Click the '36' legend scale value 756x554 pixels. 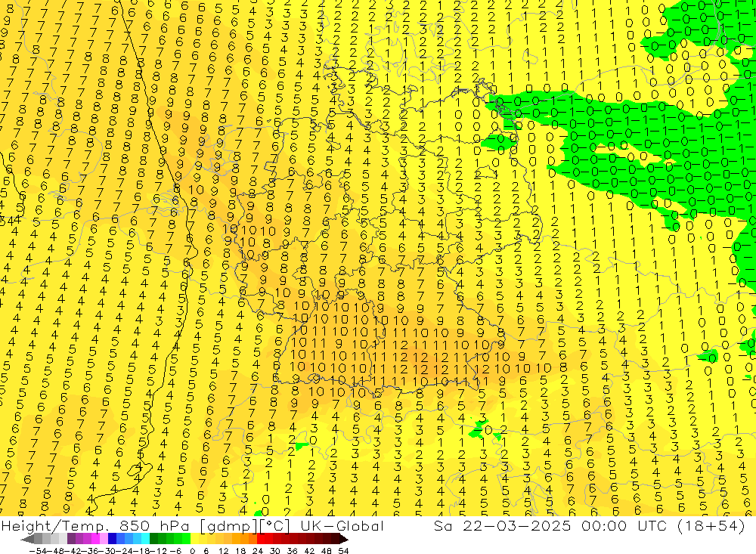click(292, 551)
